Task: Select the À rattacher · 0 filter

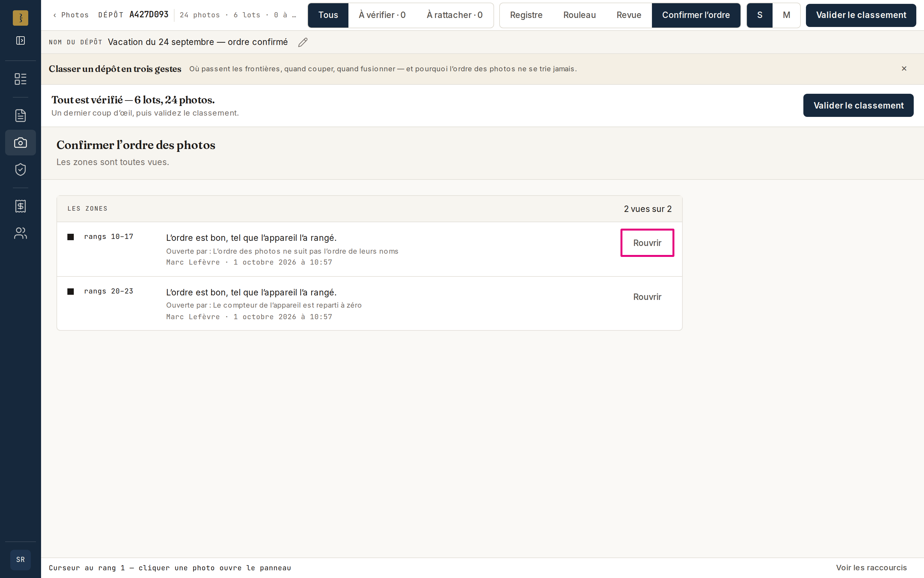Action: coord(454,15)
